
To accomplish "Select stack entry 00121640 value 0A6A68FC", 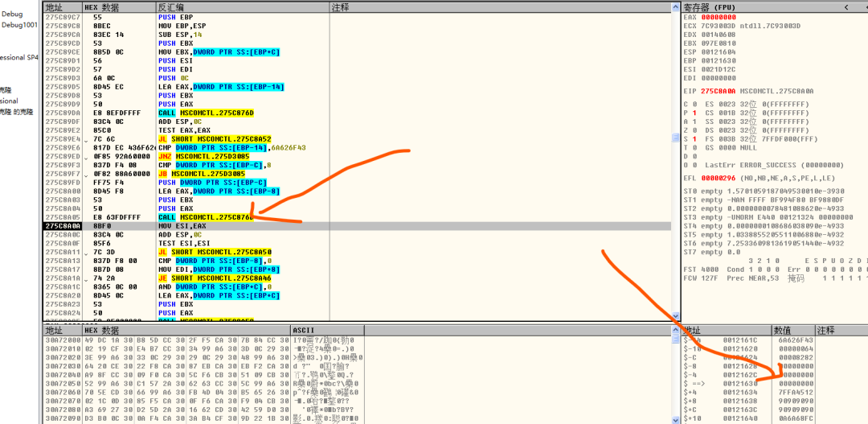I will point(797,418).
